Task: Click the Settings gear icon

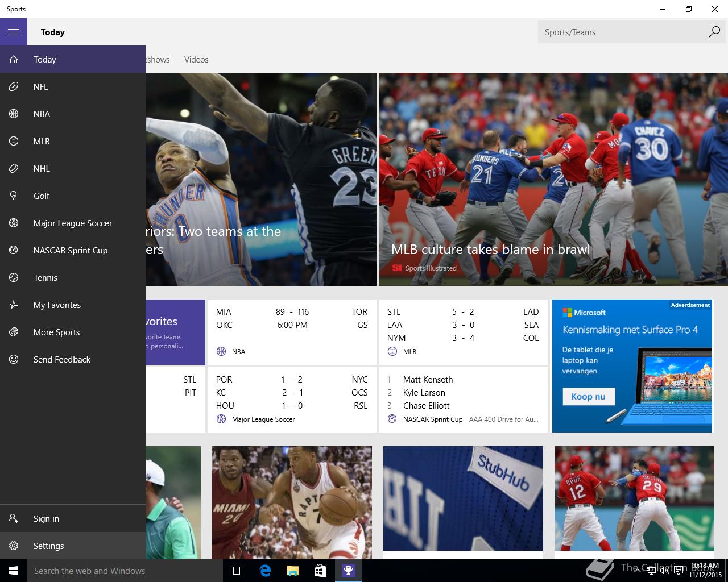Action: (x=14, y=546)
